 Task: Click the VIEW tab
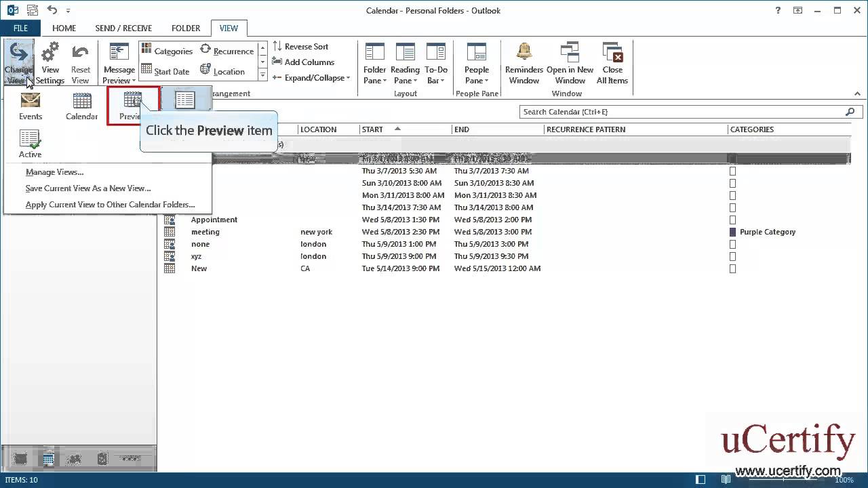click(x=229, y=28)
